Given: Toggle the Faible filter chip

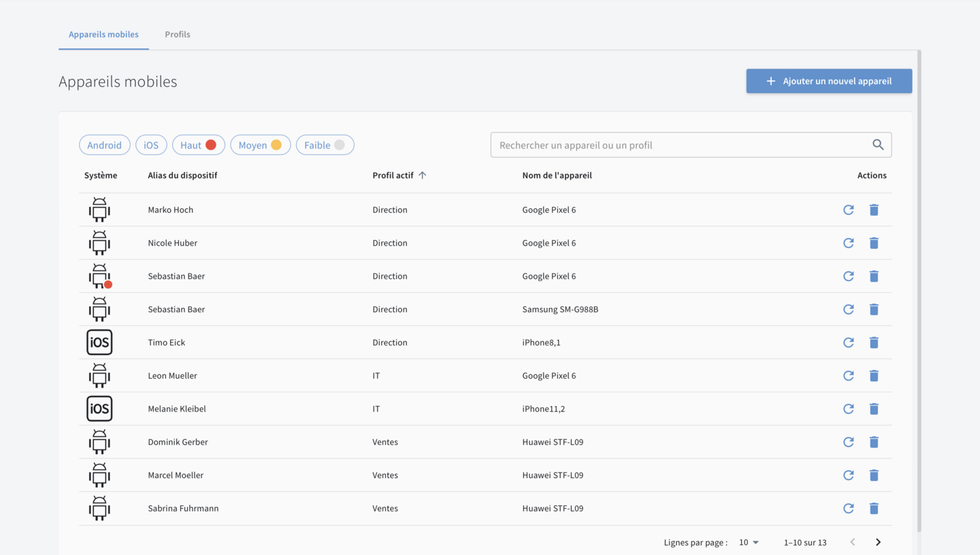Looking at the screenshot, I should [325, 145].
